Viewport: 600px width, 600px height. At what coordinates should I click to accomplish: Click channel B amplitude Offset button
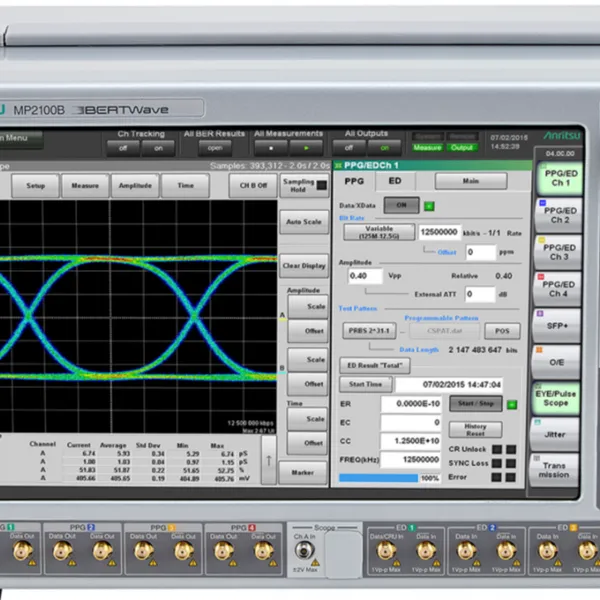click(307, 384)
